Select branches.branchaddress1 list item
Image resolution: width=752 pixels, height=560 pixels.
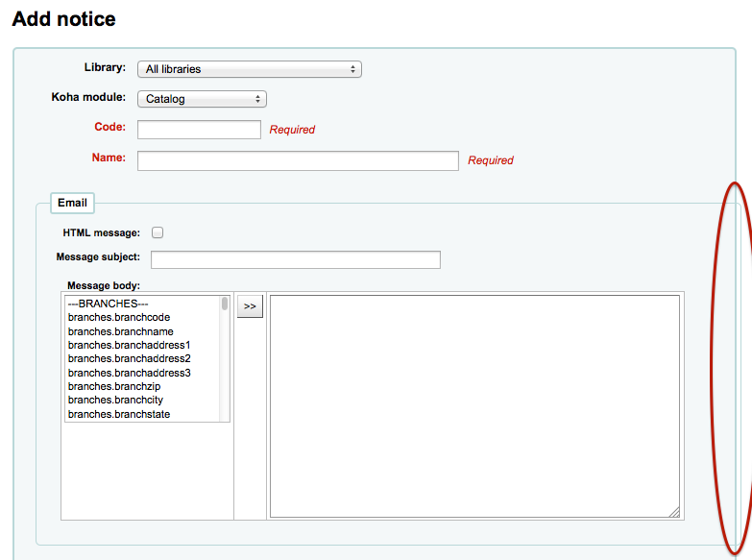129,345
